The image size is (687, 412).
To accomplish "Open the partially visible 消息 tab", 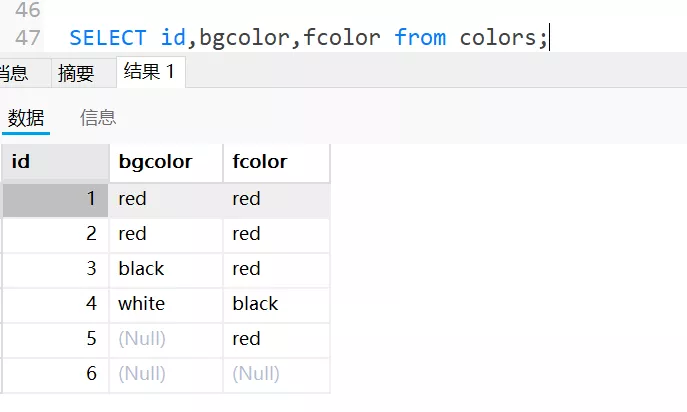I will click(13, 72).
